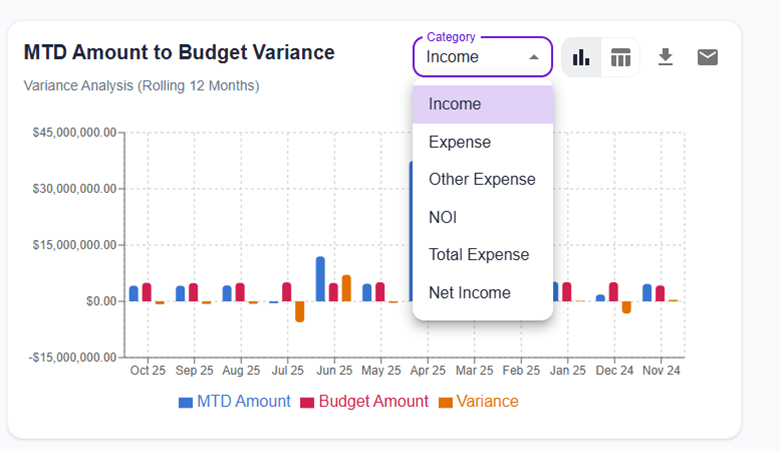
Task: Click the tall blue Jun 25 bar
Action: [320, 279]
